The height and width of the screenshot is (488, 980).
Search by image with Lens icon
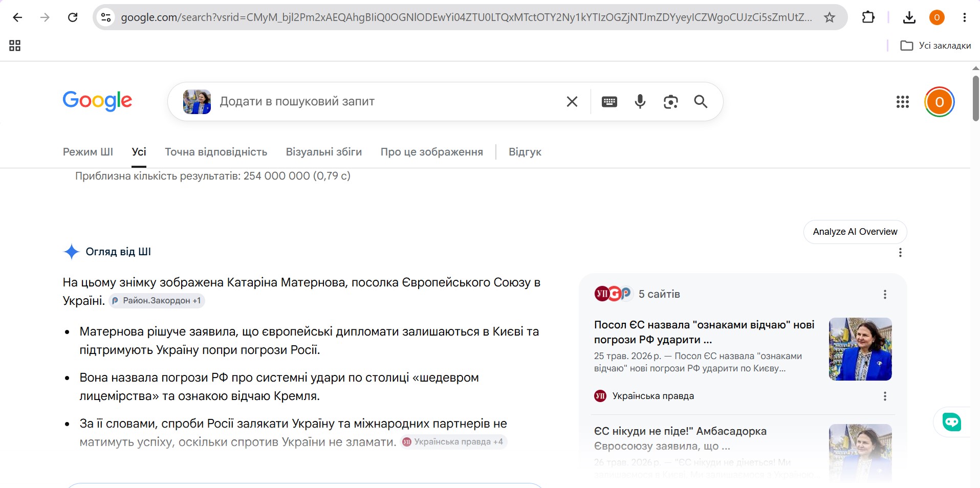(670, 102)
